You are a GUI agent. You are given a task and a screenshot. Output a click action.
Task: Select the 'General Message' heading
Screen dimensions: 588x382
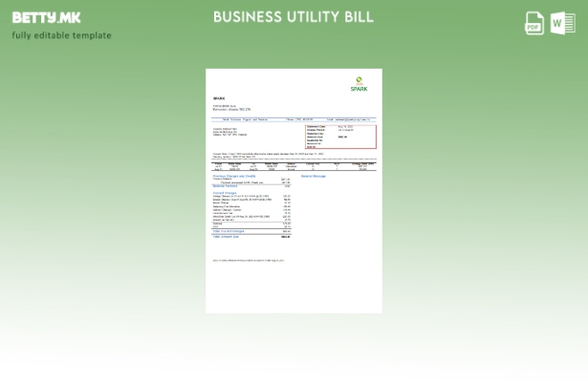point(314,176)
